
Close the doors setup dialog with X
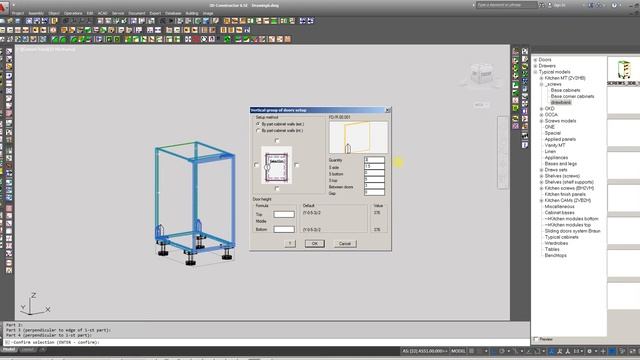click(388, 110)
